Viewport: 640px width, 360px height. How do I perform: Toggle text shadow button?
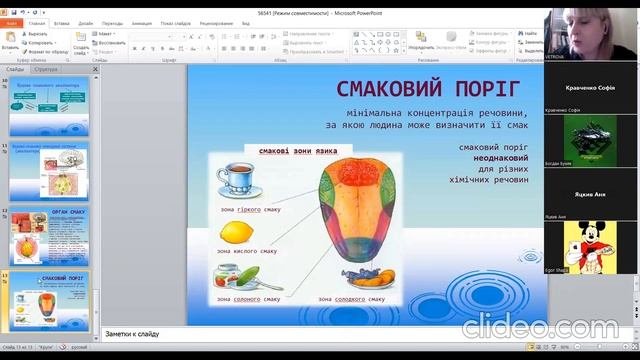point(162,49)
